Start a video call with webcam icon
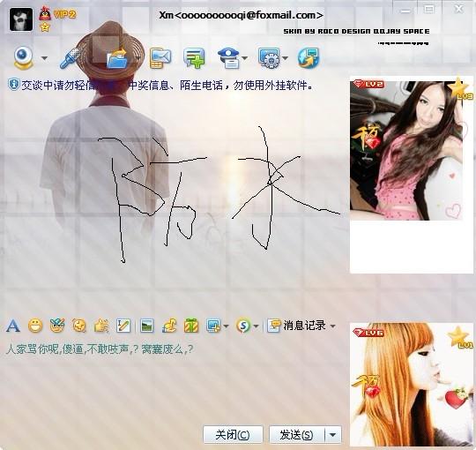Image resolution: width=476 pixels, height=450 pixels. click(23, 57)
